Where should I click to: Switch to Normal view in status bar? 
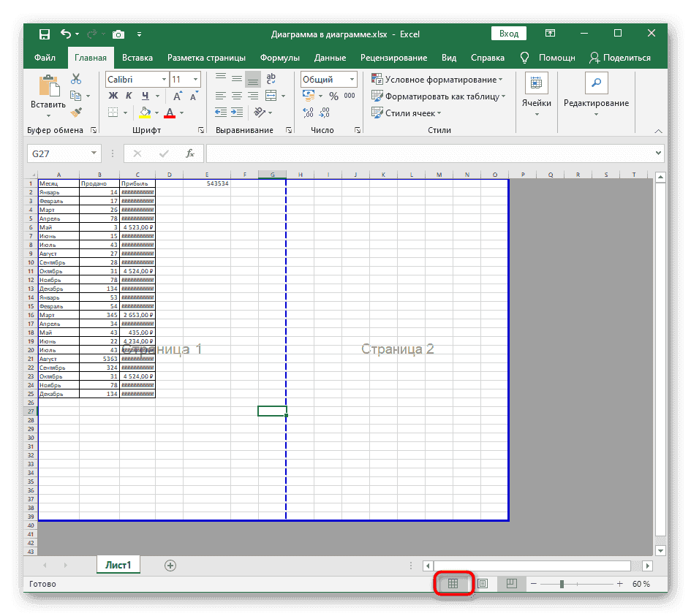(x=455, y=583)
